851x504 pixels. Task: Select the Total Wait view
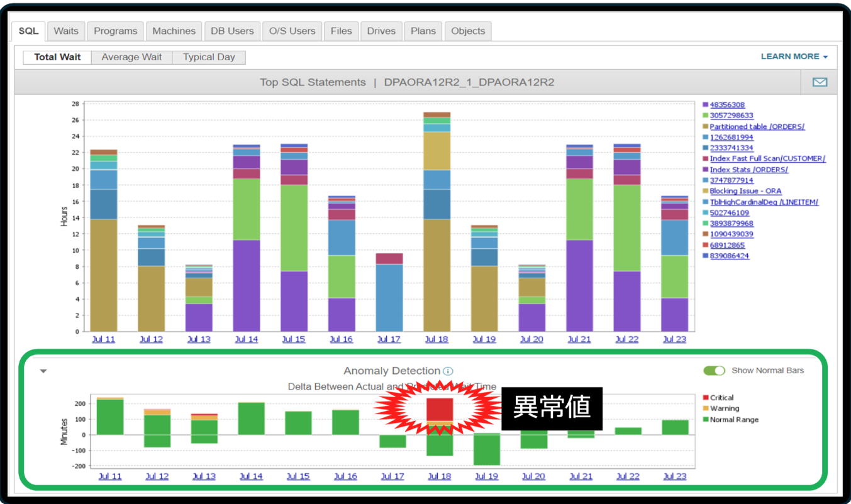pyautogui.click(x=57, y=57)
